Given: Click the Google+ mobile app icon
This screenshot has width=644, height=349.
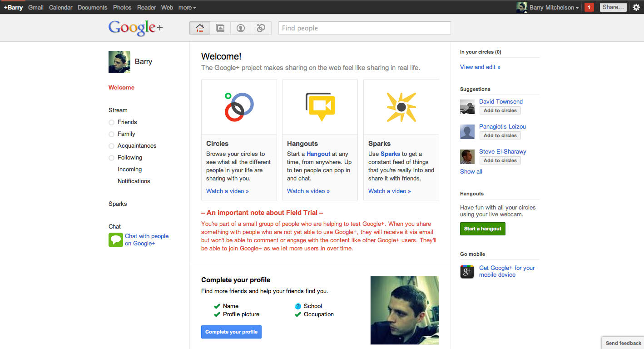Looking at the screenshot, I should (x=467, y=271).
